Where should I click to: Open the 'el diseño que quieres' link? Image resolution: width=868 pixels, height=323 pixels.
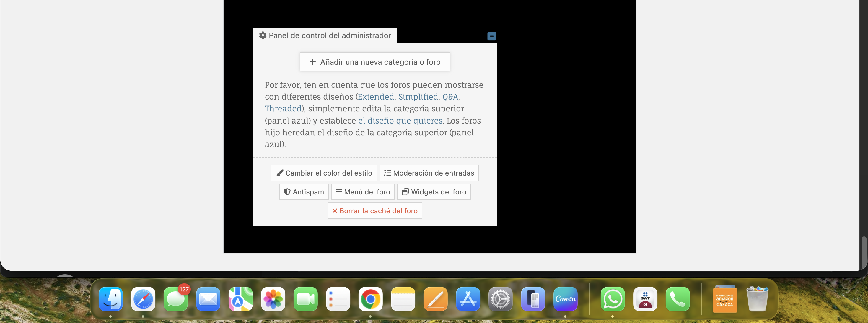click(x=400, y=121)
